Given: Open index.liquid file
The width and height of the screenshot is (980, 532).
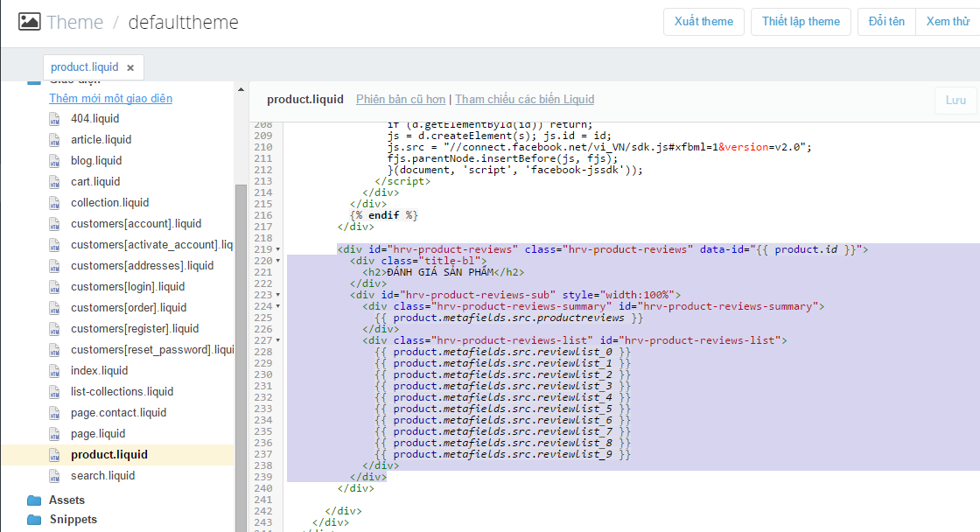Looking at the screenshot, I should pyautogui.click(x=100, y=371).
